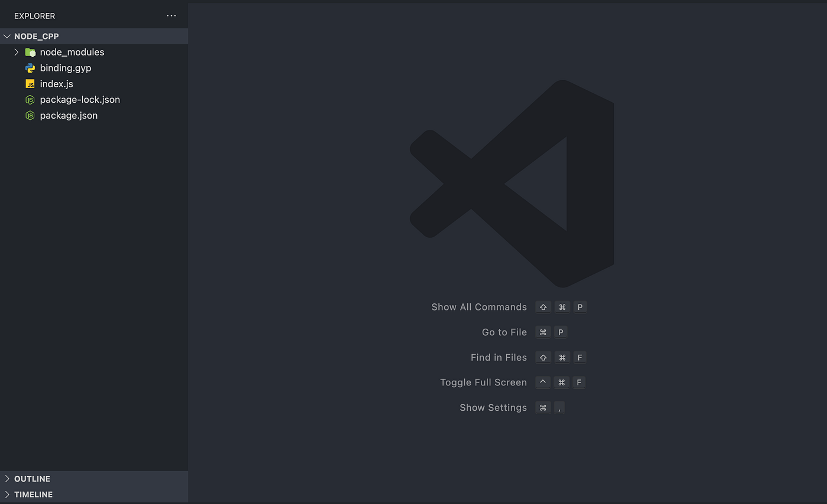Expand the node_modules folder

click(x=17, y=52)
